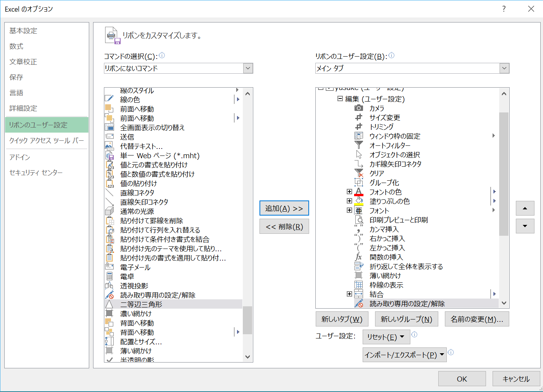Click info icon beside コマンドの選択
Screen dimensions: 543x392
pyautogui.click(x=162, y=55)
